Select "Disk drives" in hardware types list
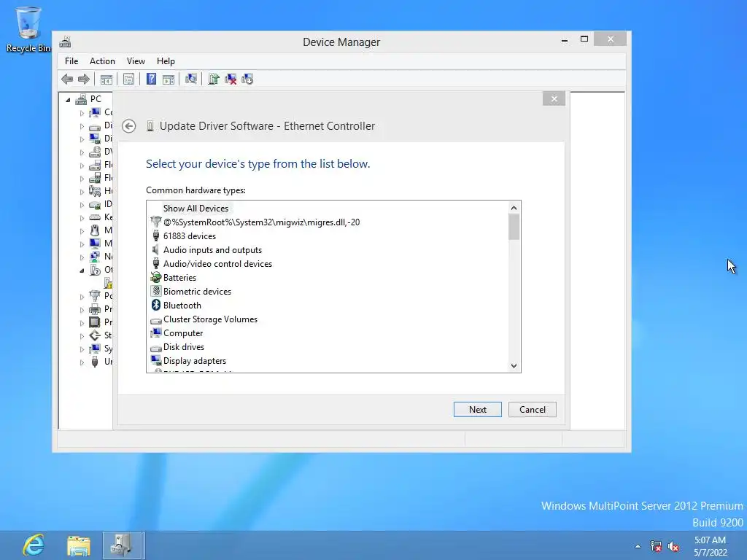747x560 pixels. click(183, 346)
